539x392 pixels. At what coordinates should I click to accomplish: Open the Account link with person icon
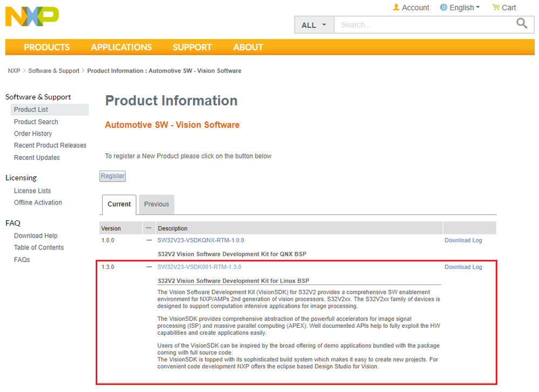click(411, 8)
